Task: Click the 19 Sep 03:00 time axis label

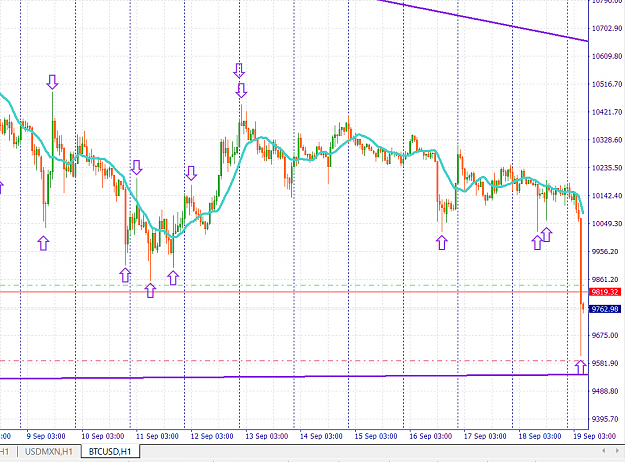Action: [594, 436]
